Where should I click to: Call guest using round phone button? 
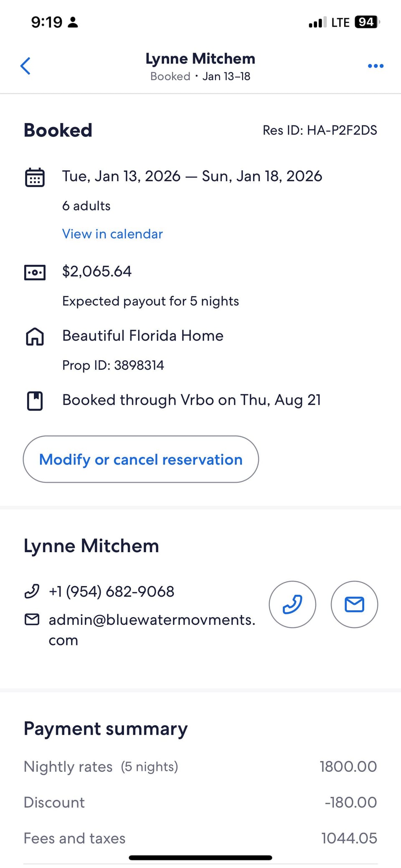click(x=292, y=604)
